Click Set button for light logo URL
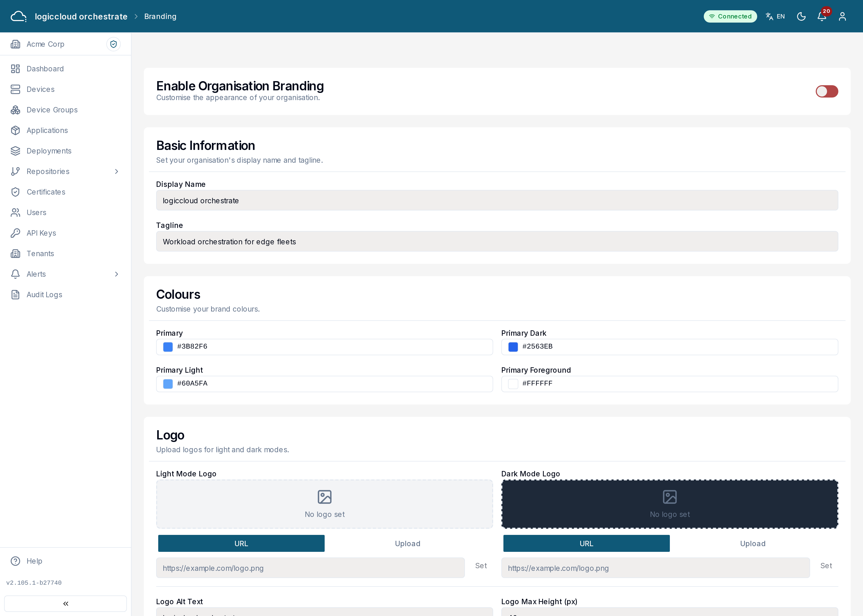The height and width of the screenshot is (616, 863). pos(481,566)
